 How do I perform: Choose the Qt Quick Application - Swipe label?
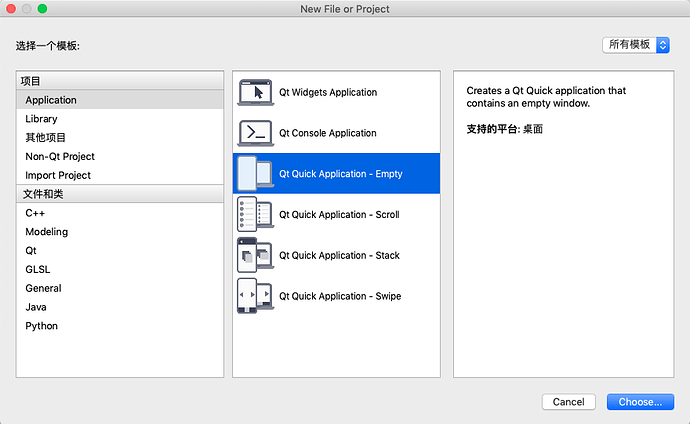340,296
